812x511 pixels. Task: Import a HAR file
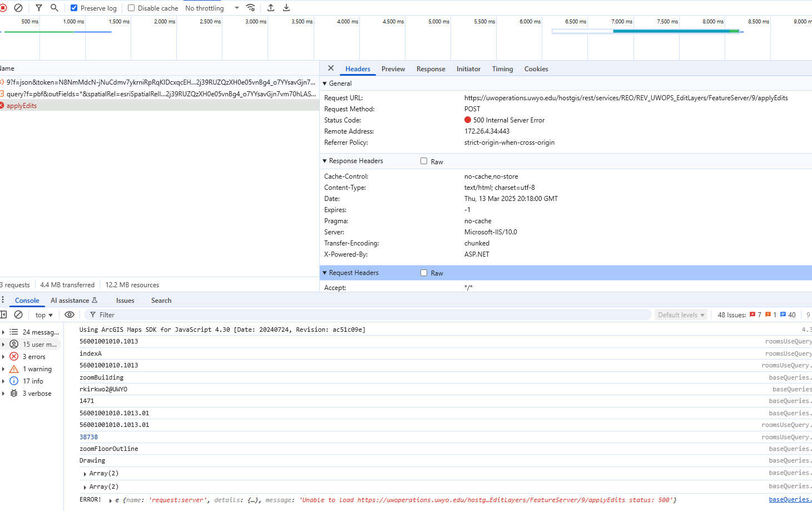point(271,7)
